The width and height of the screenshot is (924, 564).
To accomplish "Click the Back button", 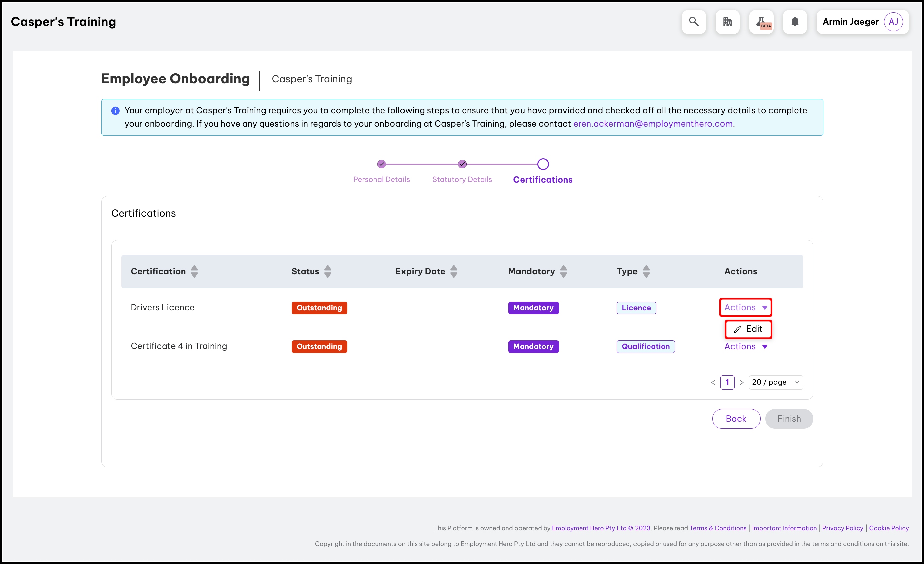I will pyautogui.click(x=736, y=419).
